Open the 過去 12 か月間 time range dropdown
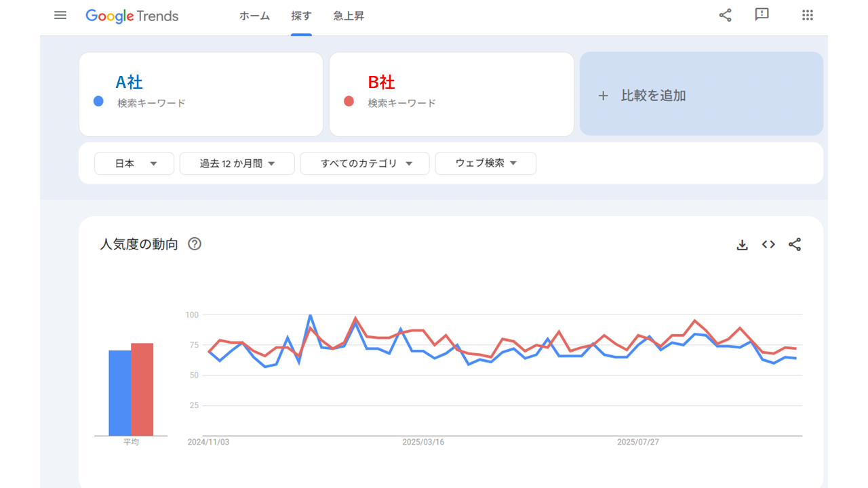 [x=237, y=163]
